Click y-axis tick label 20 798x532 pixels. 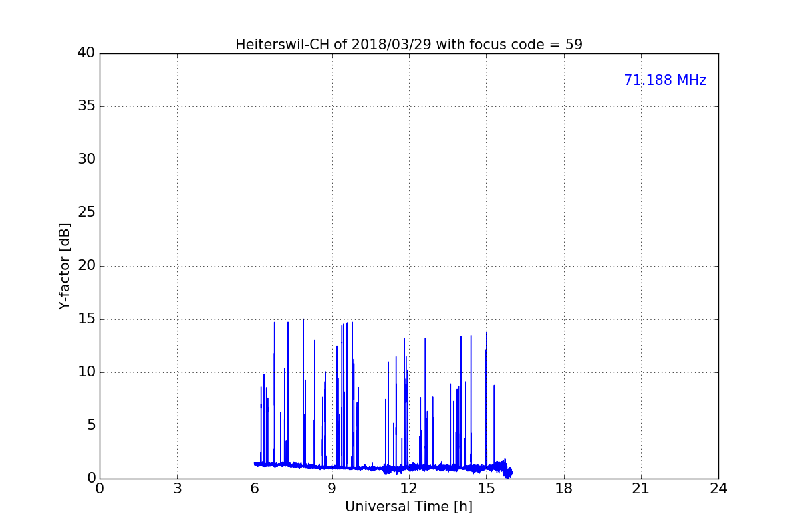pos(86,266)
